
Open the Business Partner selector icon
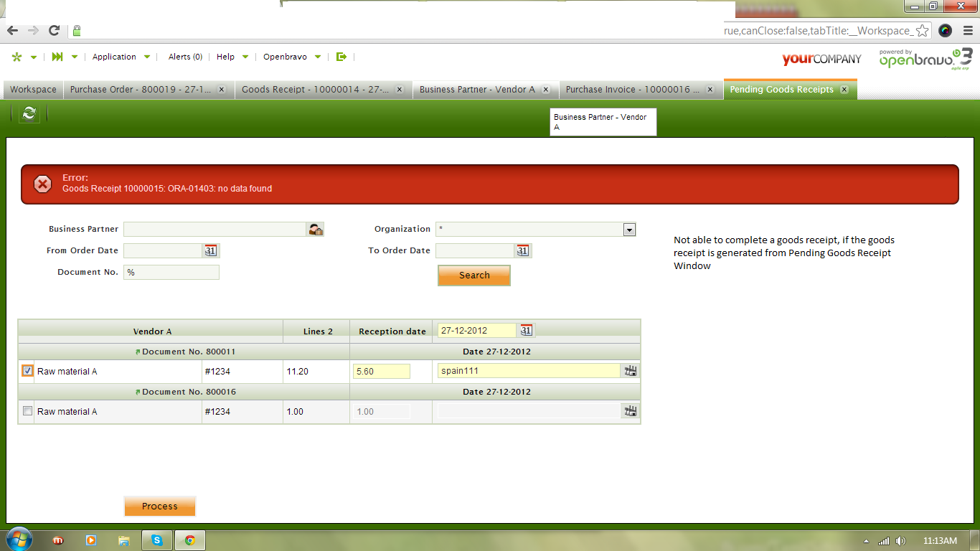(316, 230)
